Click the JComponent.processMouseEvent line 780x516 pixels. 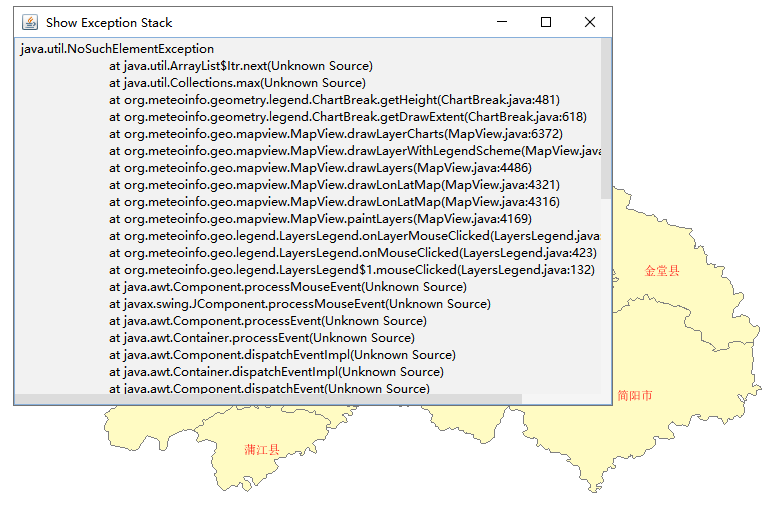[300, 303]
